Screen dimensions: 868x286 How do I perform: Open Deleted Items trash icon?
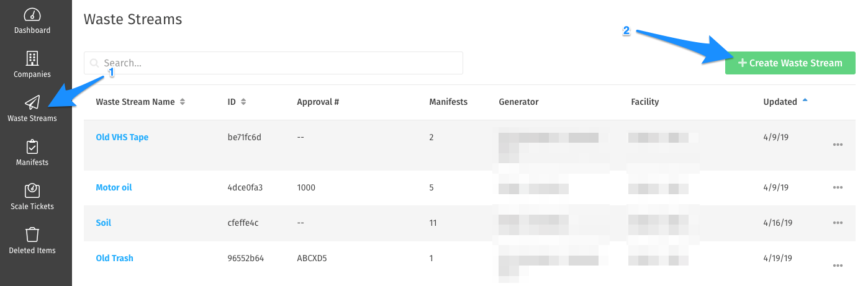pyautogui.click(x=32, y=235)
